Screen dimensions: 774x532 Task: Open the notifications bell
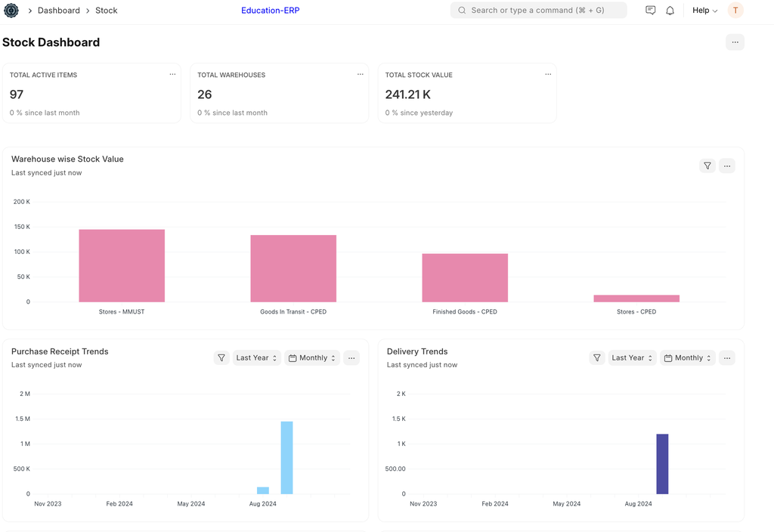670,11
